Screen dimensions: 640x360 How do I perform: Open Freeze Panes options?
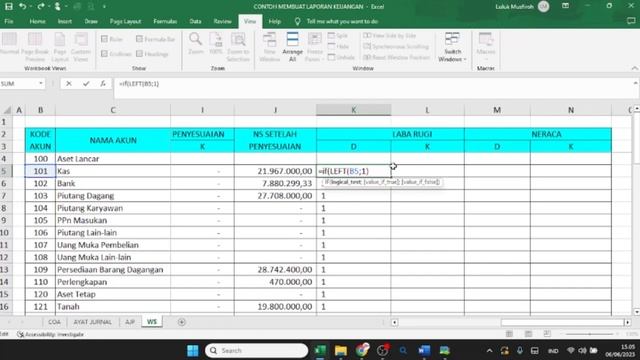pos(315,47)
